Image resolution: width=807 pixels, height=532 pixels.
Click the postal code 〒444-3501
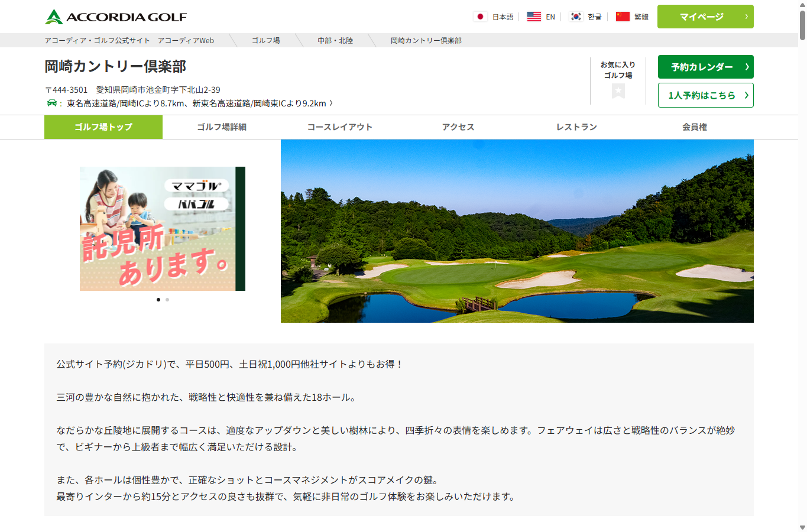pyautogui.click(x=66, y=90)
